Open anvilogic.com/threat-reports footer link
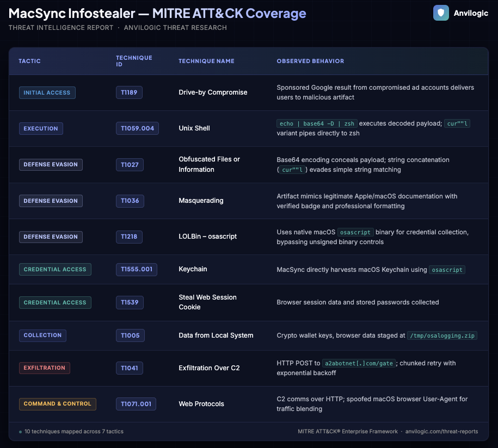 pyautogui.click(x=441, y=432)
